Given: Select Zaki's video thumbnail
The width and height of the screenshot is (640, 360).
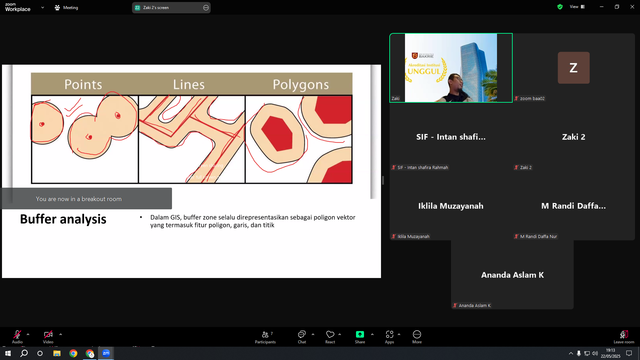Looking at the screenshot, I should pos(451,68).
